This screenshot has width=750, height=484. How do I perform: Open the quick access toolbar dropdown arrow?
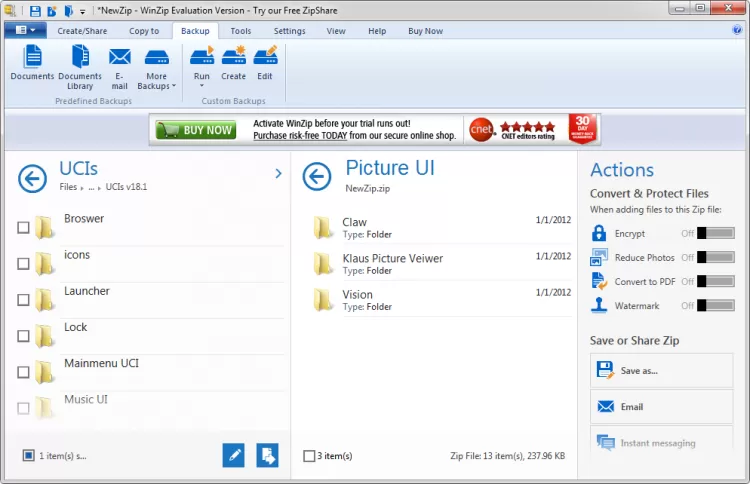click(x=82, y=11)
